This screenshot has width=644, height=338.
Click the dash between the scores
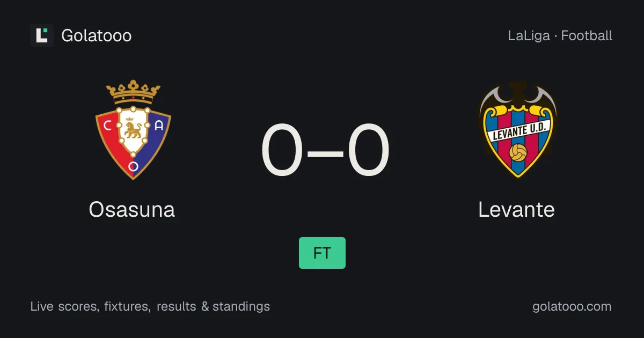[x=325, y=152]
